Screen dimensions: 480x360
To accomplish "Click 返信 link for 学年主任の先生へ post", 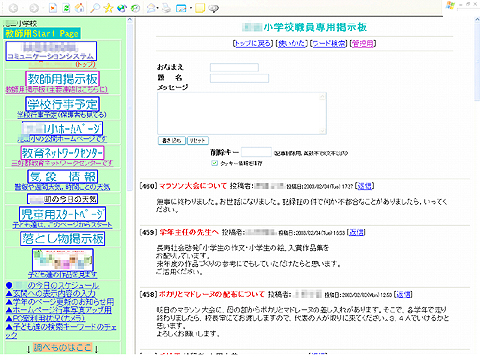I will [x=356, y=232].
